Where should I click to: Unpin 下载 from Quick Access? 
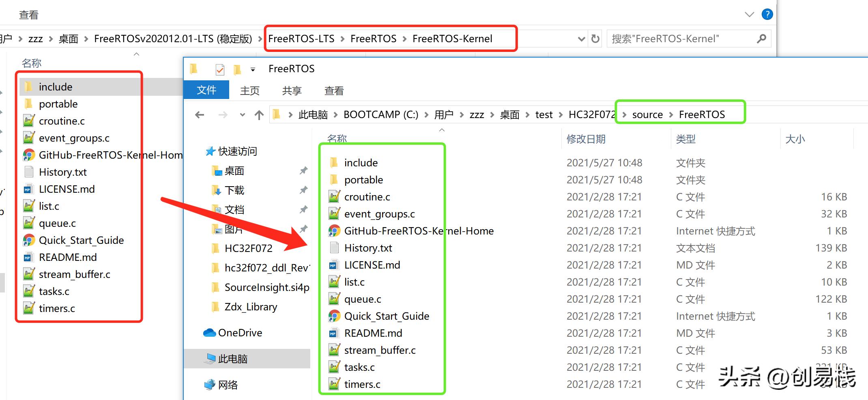[x=303, y=190]
